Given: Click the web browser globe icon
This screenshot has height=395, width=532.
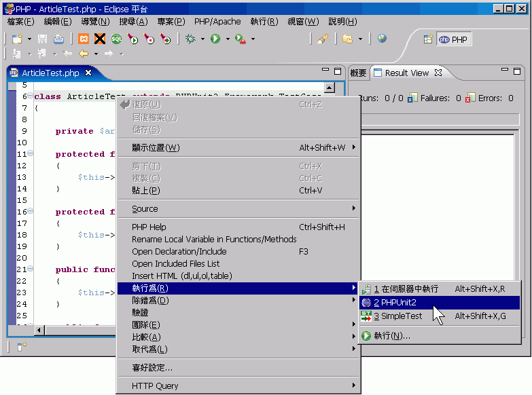Looking at the screenshot, I should tap(382, 39).
